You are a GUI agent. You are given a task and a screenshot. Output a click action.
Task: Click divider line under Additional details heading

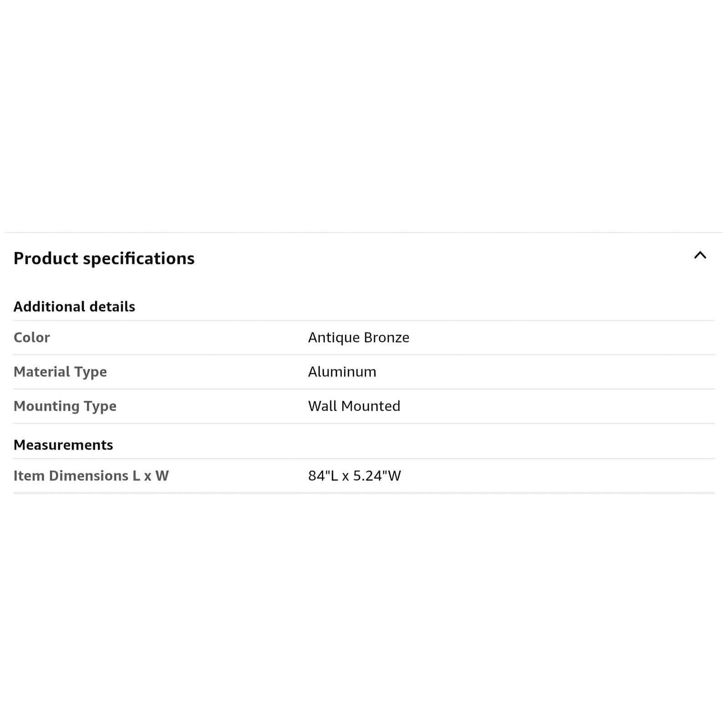[364, 320]
